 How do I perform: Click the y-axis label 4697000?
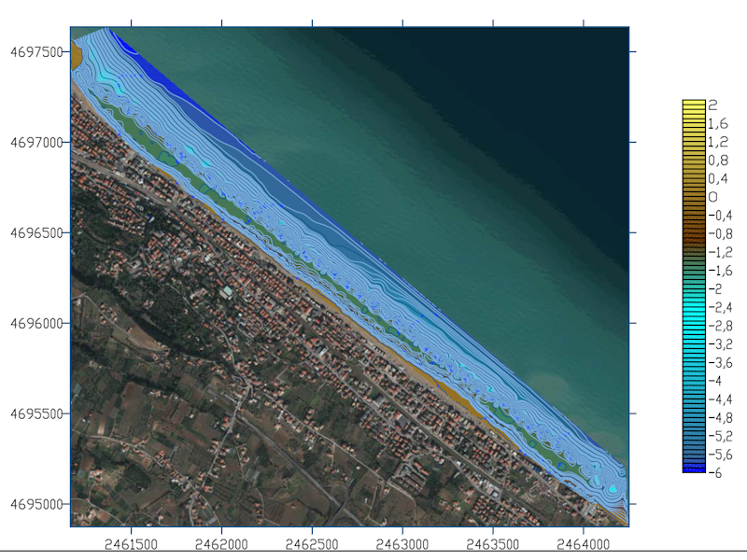[x=36, y=143]
